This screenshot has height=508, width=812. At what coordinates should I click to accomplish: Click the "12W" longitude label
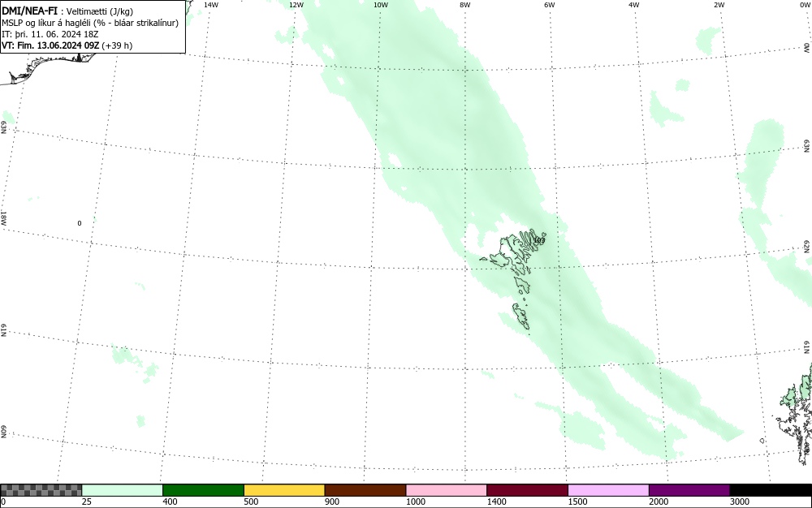tap(296, 5)
